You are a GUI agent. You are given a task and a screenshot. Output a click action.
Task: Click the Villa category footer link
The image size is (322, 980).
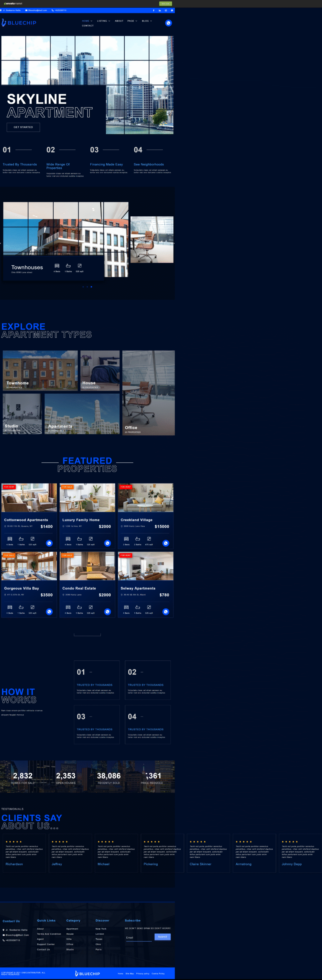click(x=69, y=939)
